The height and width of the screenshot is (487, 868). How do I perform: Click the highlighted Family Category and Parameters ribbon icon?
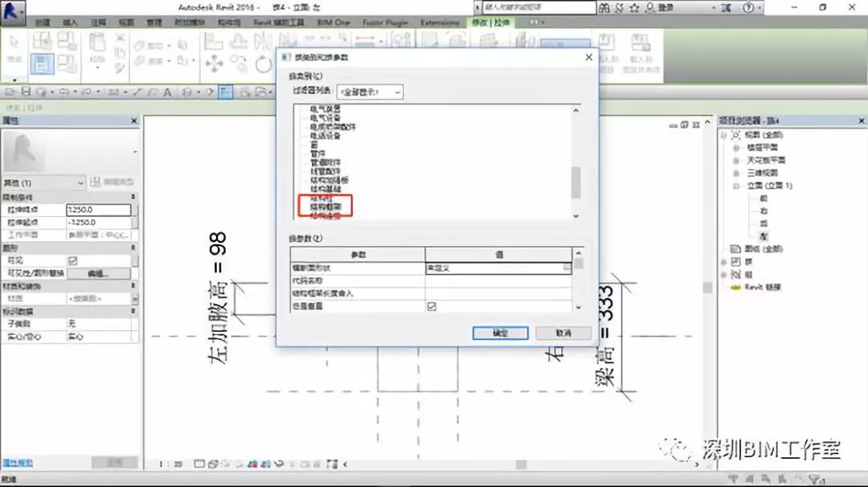42,63
